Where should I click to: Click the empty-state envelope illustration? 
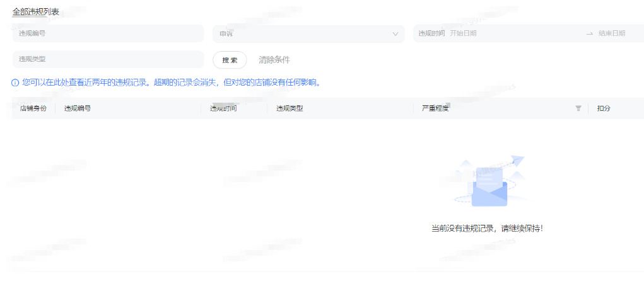pyautogui.click(x=489, y=183)
